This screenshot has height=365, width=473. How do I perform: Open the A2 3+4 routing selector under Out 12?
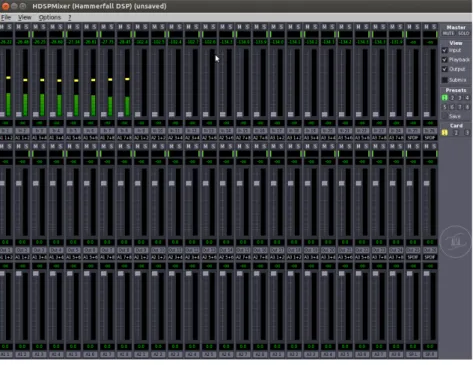[192, 257]
